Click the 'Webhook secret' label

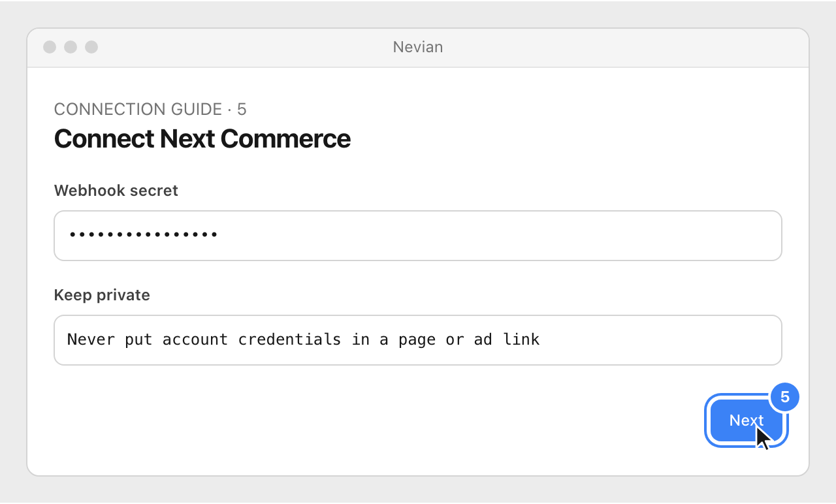click(x=116, y=191)
